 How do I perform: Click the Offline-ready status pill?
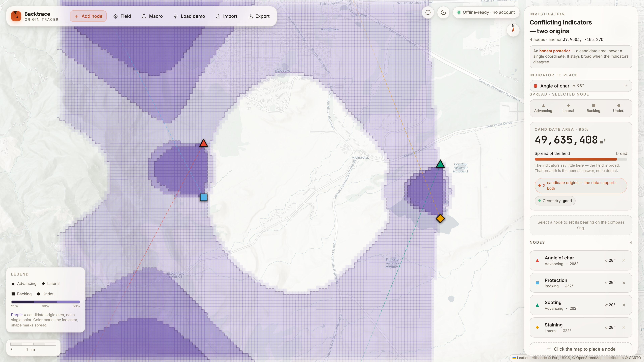click(x=486, y=13)
